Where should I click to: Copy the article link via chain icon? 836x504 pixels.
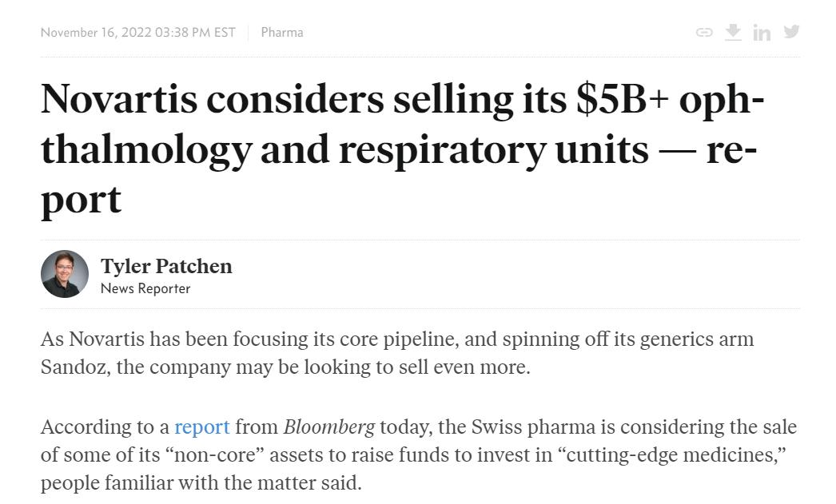[704, 32]
